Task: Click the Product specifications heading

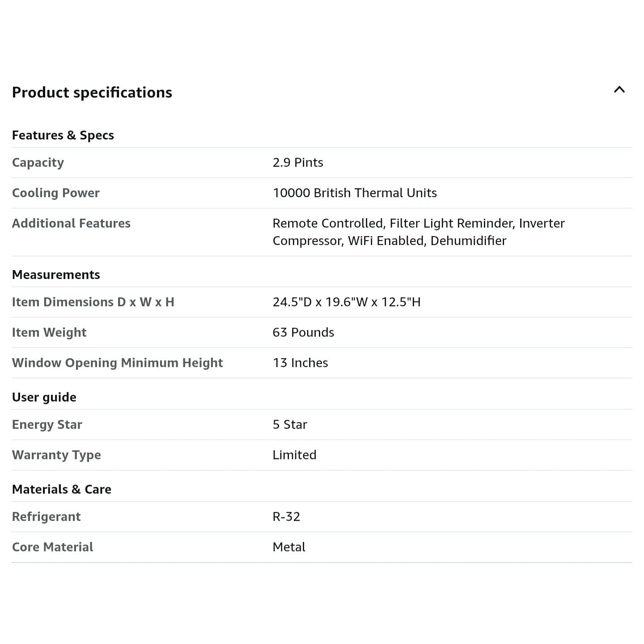Action: (x=92, y=93)
